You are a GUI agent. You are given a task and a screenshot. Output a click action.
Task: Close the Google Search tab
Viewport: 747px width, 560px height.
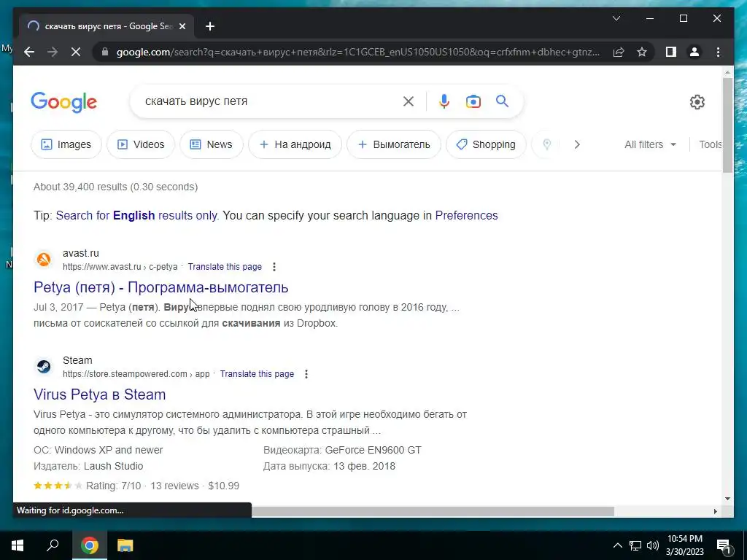click(182, 27)
